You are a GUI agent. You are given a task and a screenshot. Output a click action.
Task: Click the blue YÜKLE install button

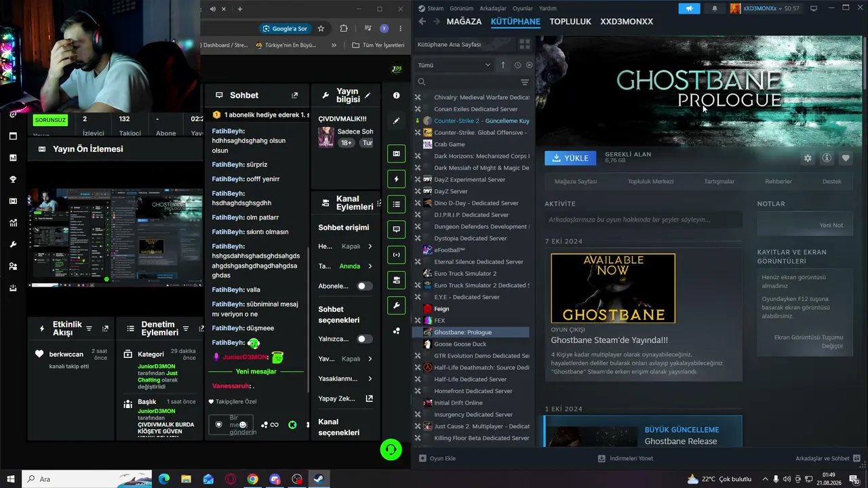[x=570, y=158]
